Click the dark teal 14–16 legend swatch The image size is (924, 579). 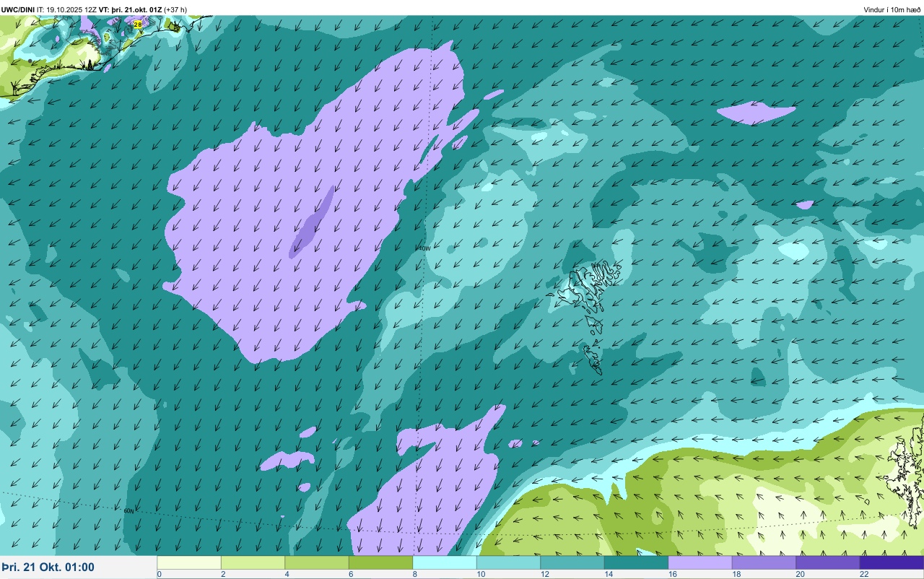coord(636,562)
